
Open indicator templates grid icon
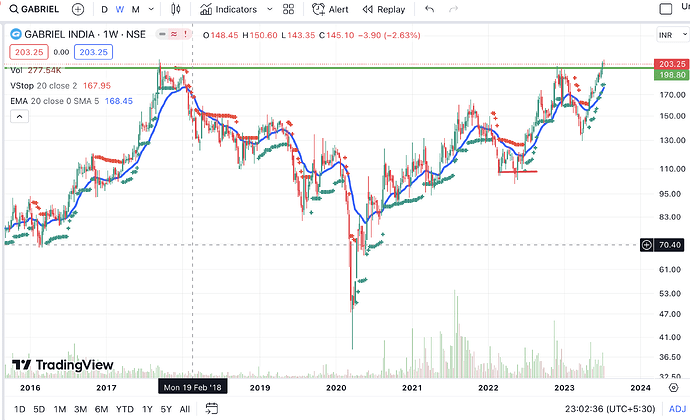288,9
